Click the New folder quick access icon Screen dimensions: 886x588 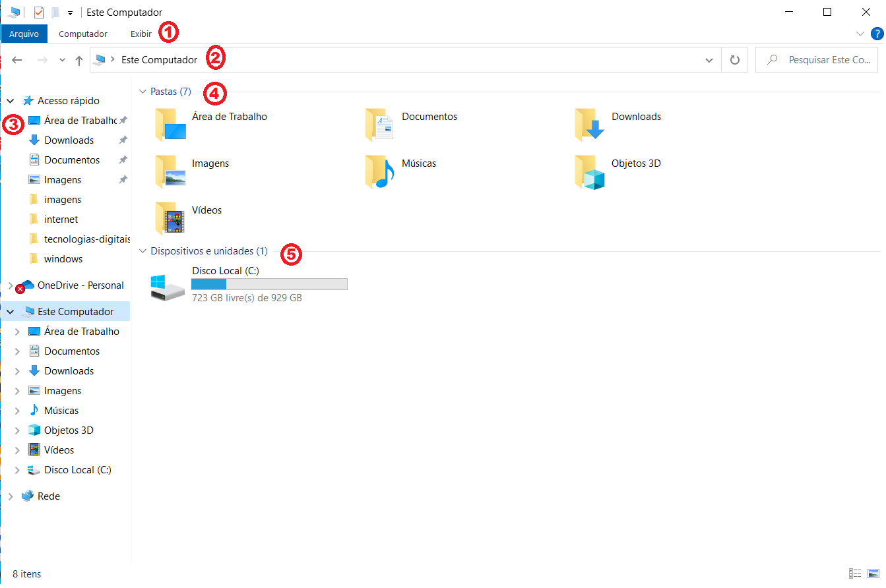pos(56,13)
